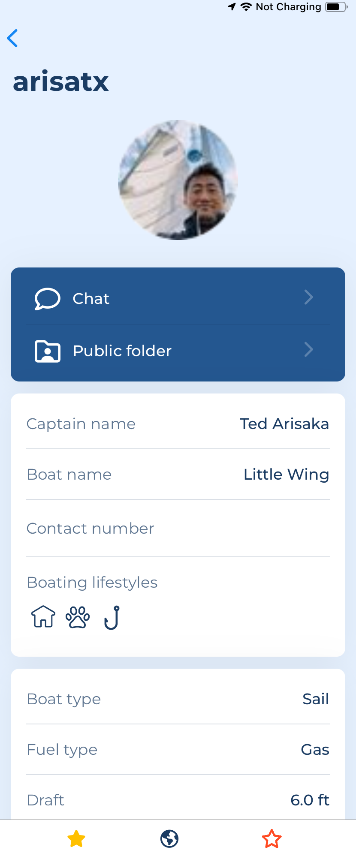Tap the Ted Arisaka captain name
Viewport: 356px width, 868px height.
[x=284, y=424]
